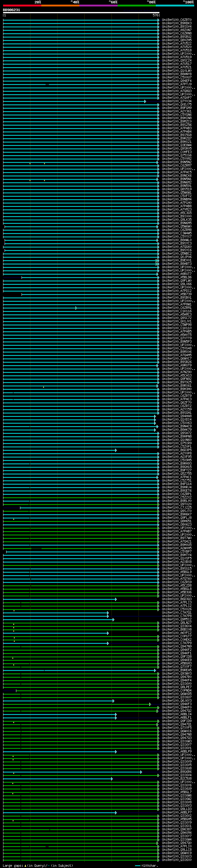Pick the UniRef100_Q94EF4 label
This screenshot has width=197, height=868.
tap(177, 81)
